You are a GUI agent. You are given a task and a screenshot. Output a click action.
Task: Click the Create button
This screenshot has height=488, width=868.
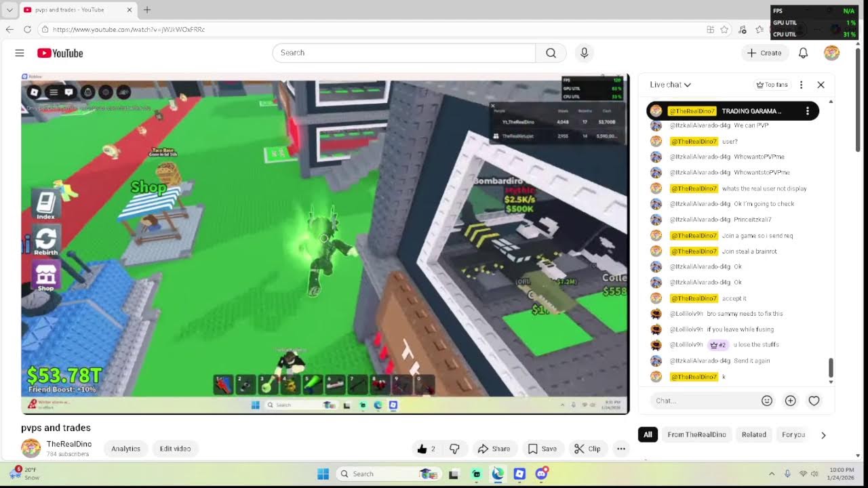click(x=764, y=53)
